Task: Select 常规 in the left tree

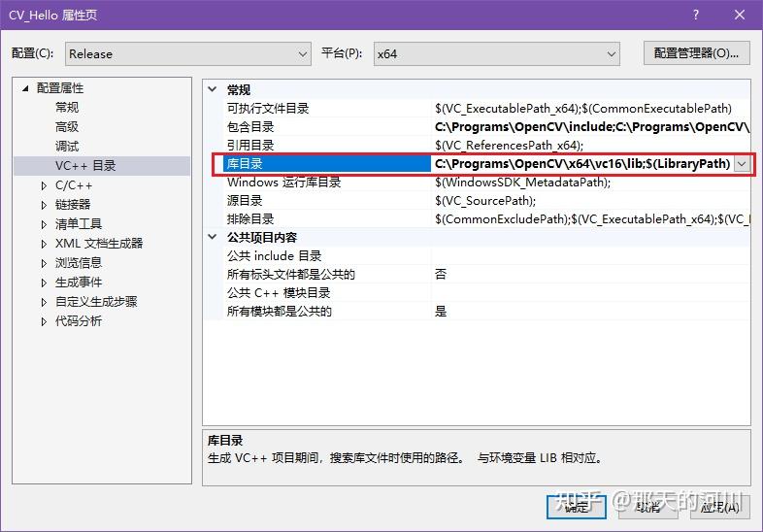Action: (67, 107)
